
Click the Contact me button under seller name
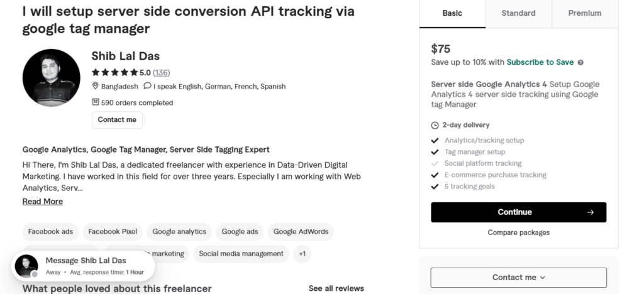(117, 120)
